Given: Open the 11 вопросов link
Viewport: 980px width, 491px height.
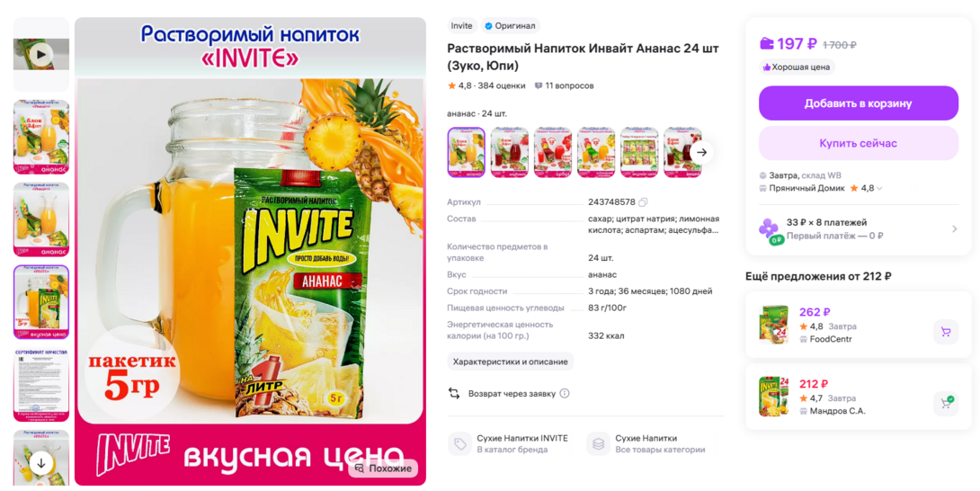Looking at the screenshot, I should click(x=564, y=85).
